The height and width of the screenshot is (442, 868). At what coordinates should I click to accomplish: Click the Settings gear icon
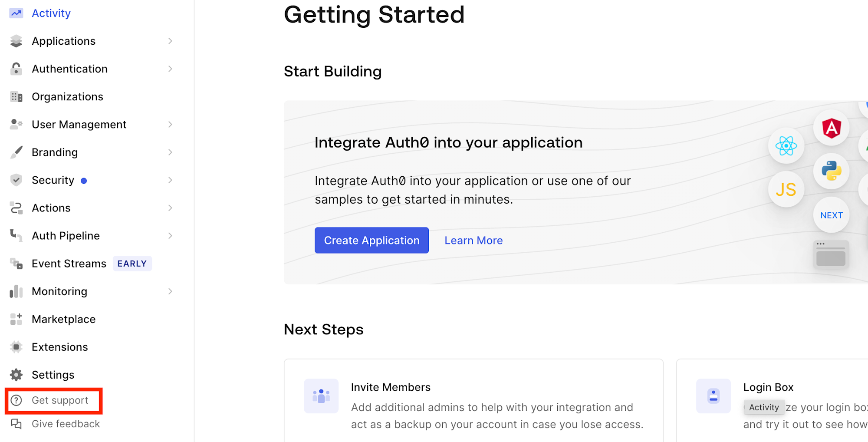16,375
